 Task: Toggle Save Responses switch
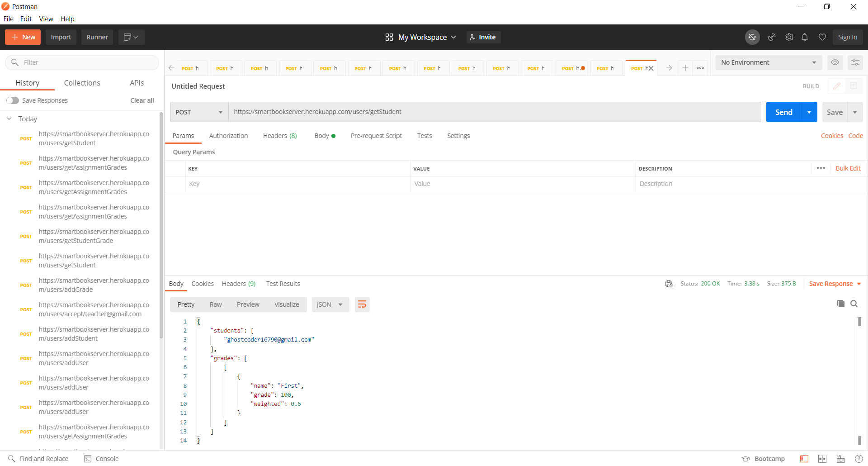(13, 100)
